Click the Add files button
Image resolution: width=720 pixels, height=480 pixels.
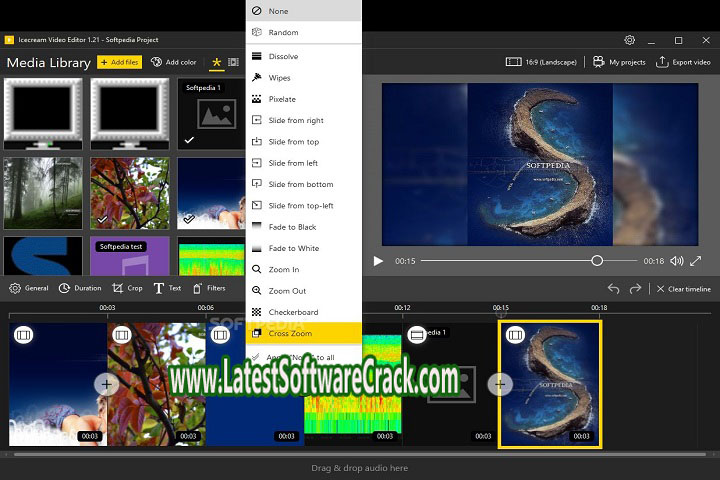[119, 62]
